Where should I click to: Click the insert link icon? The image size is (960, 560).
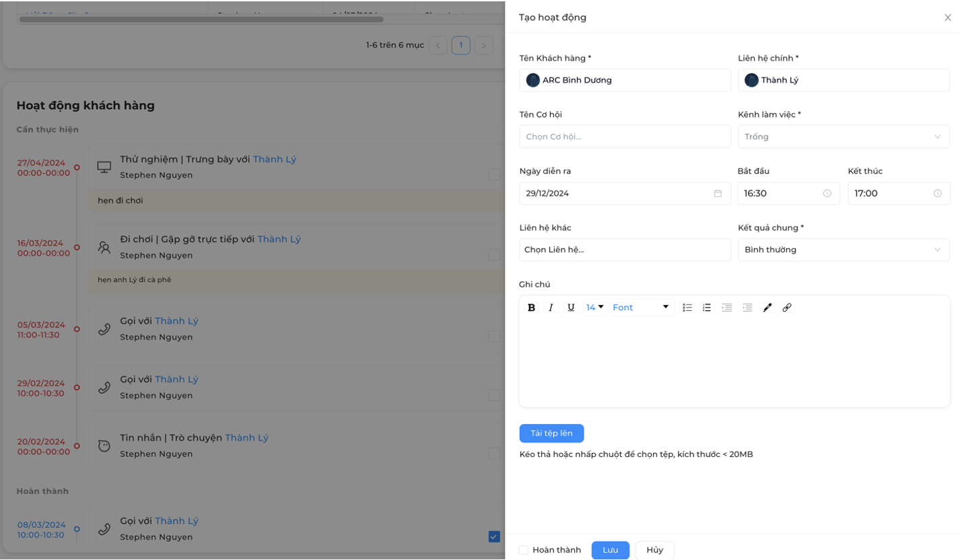tap(787, 308)
